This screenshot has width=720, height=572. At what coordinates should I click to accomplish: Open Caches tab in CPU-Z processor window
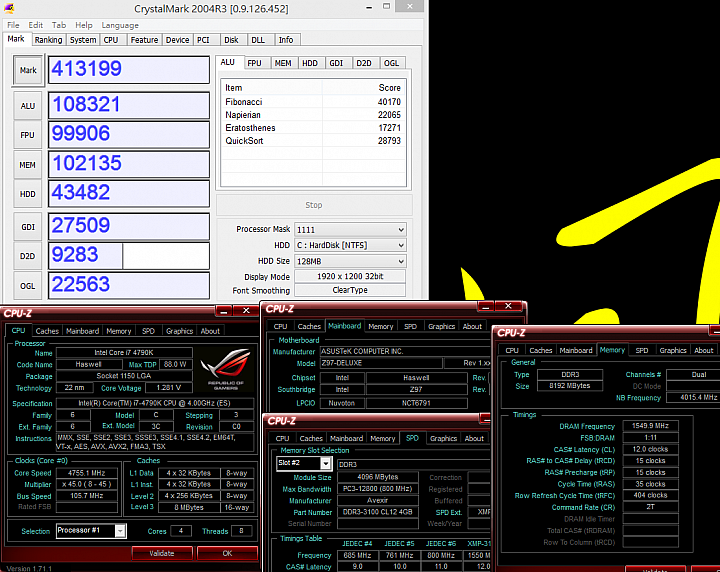[47, 331]
